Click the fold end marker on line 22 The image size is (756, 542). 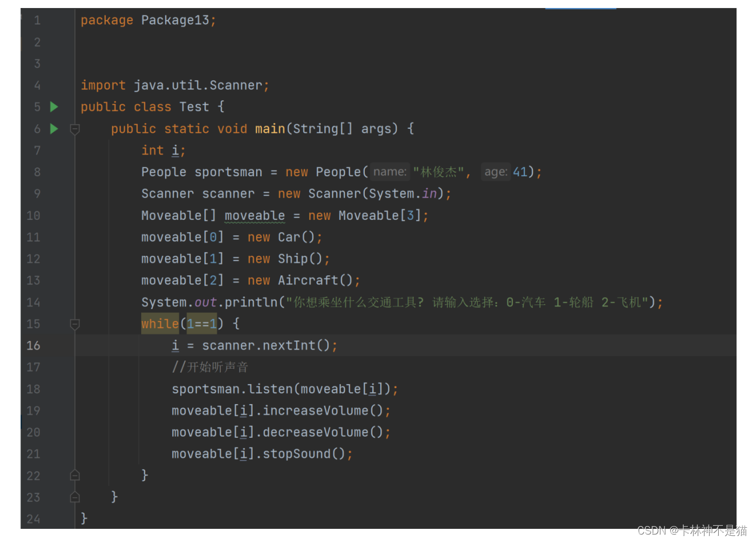click(x=75, y=476)
